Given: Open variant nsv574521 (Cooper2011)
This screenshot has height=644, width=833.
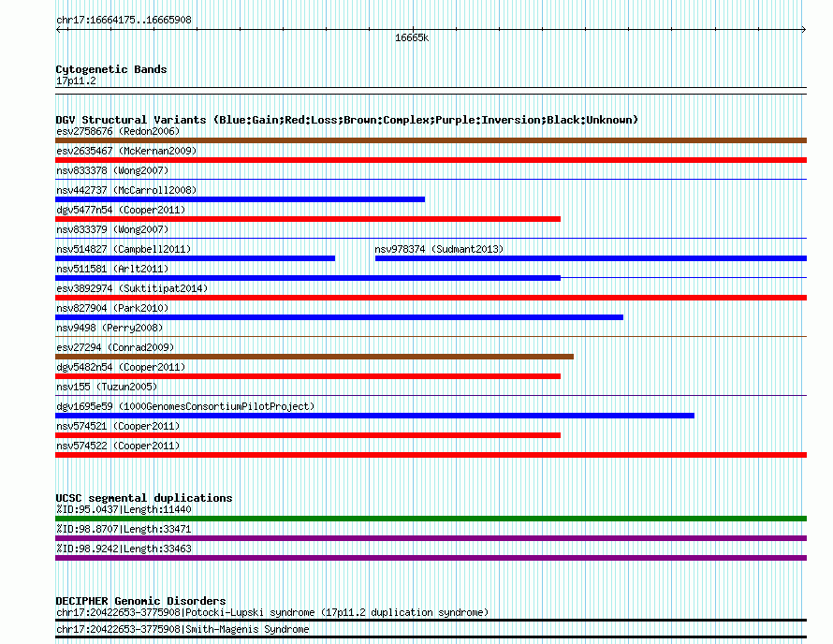Looking at the screenshot, I should (118, 426).
